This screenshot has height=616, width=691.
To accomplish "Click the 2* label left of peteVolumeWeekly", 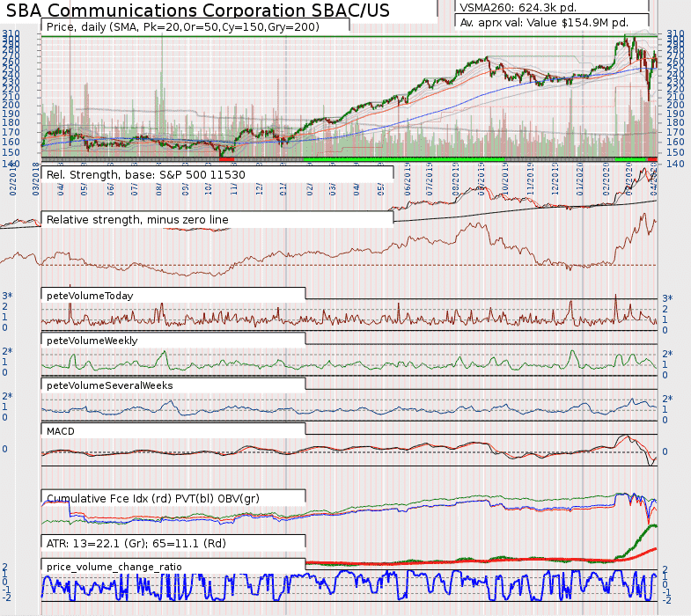I will [8, 352].
